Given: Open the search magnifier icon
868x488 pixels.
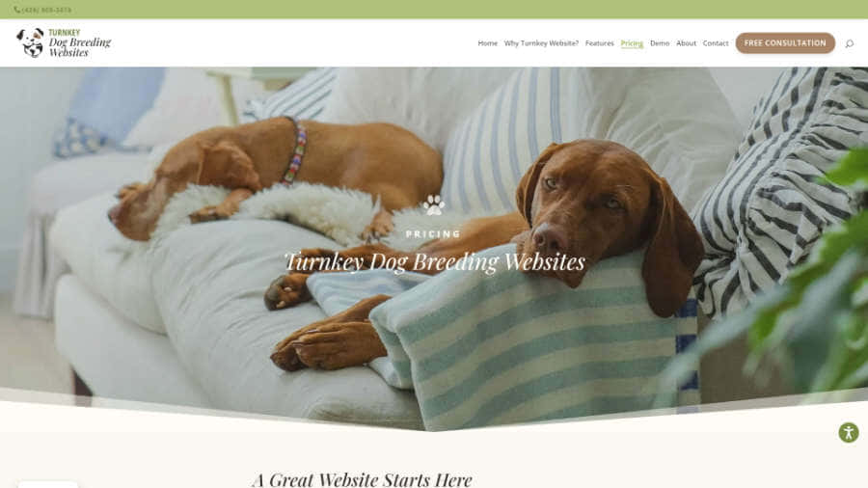Looking at the screenshot, I should click(849, 43).
